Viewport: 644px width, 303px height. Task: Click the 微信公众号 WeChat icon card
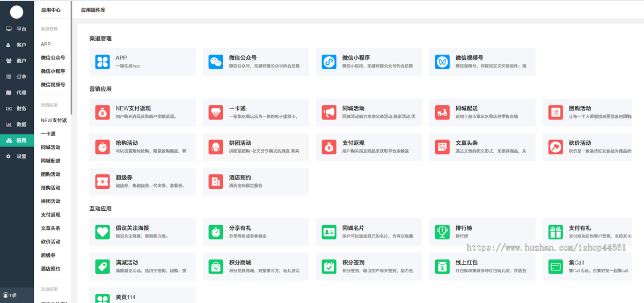[x=216, y=62]
